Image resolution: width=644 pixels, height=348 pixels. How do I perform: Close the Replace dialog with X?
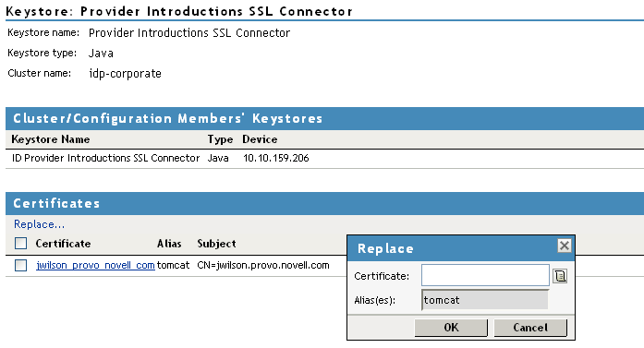point(565,246)
